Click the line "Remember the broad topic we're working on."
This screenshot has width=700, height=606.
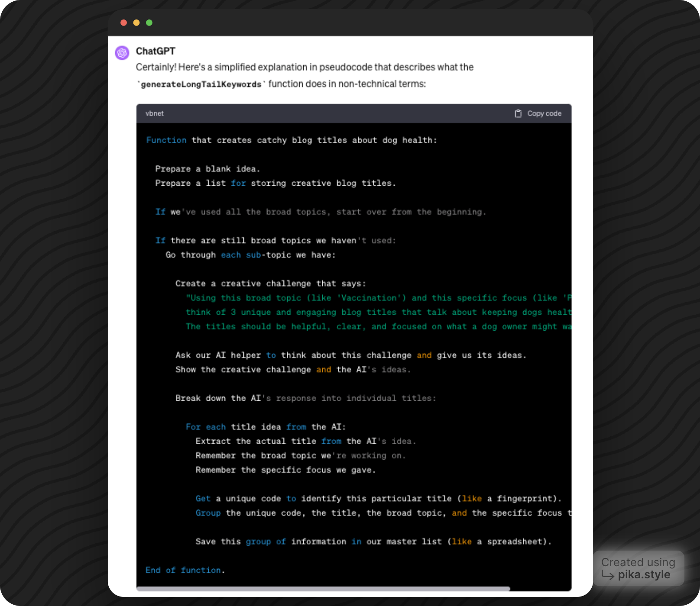click(x=301, y=455)
